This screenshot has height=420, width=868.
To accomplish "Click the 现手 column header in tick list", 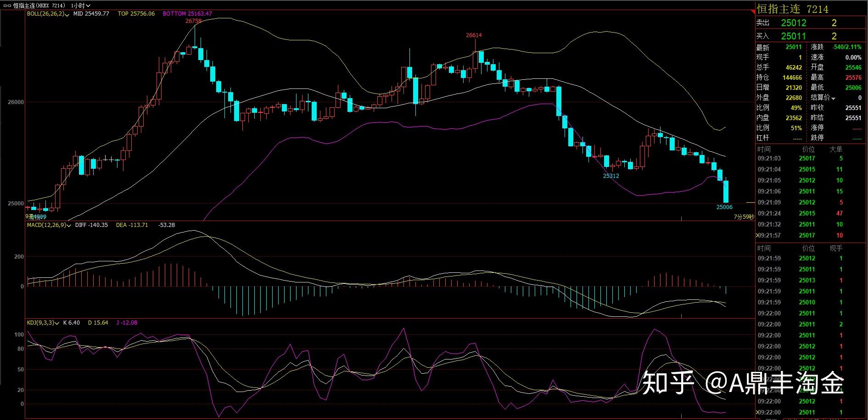I will pyautogui.click(x=836, y=249).
